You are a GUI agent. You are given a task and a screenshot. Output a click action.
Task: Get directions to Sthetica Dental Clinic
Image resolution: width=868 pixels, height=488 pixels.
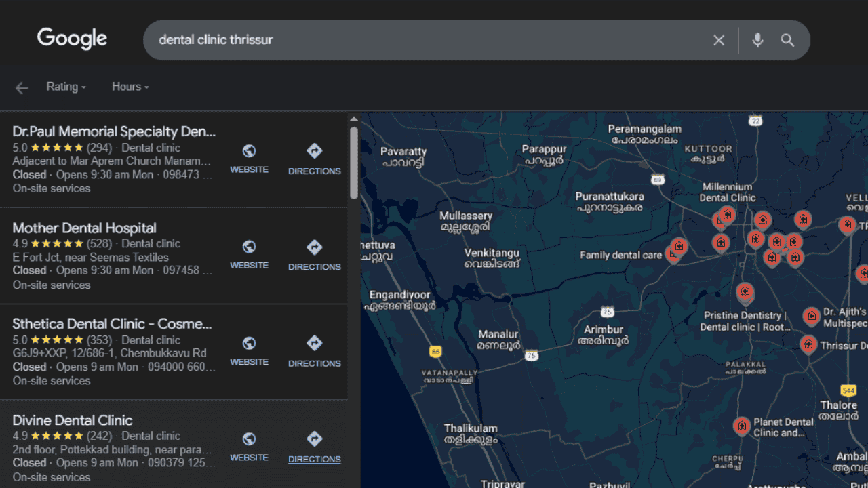(314, 351)
